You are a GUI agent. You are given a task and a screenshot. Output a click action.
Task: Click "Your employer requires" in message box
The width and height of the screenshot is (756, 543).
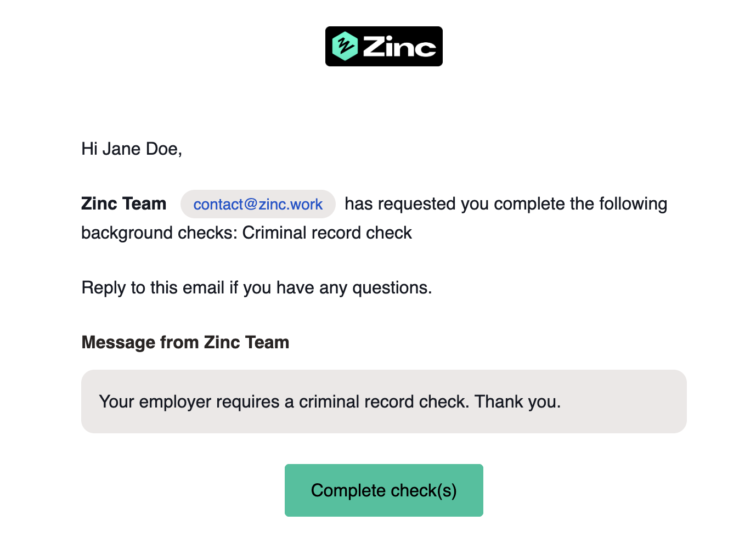pyautogui.click(x=189, y=402)
